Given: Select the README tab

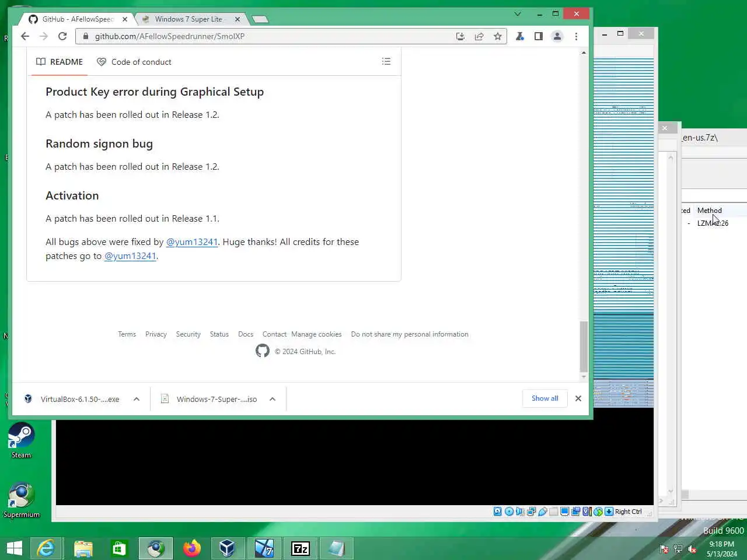Looking at the screenshot, I should pos(60,62).
